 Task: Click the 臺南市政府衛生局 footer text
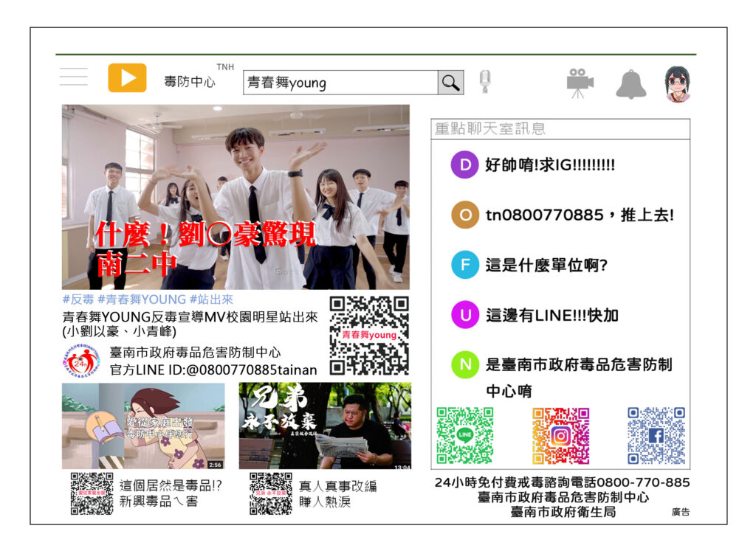563,512
